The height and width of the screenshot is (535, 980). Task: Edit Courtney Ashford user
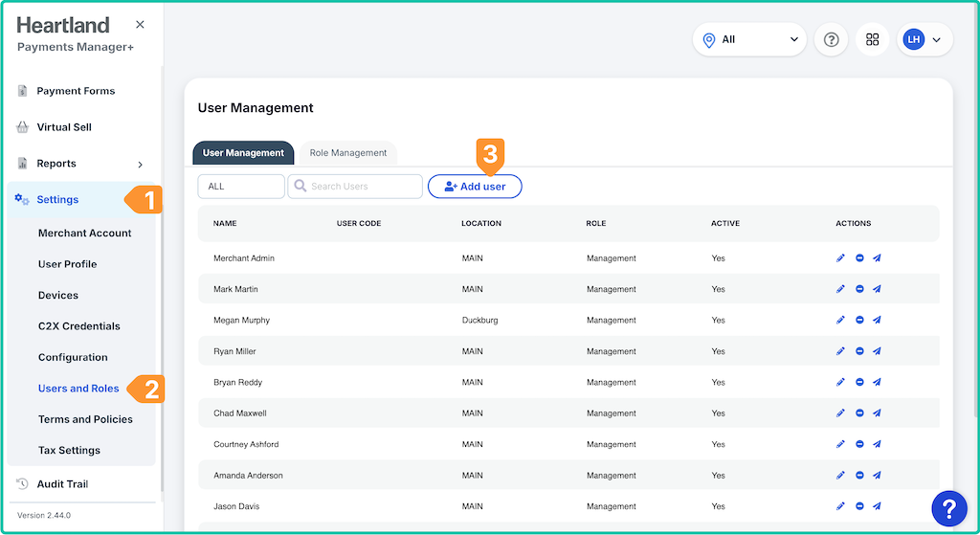[840, 444]
